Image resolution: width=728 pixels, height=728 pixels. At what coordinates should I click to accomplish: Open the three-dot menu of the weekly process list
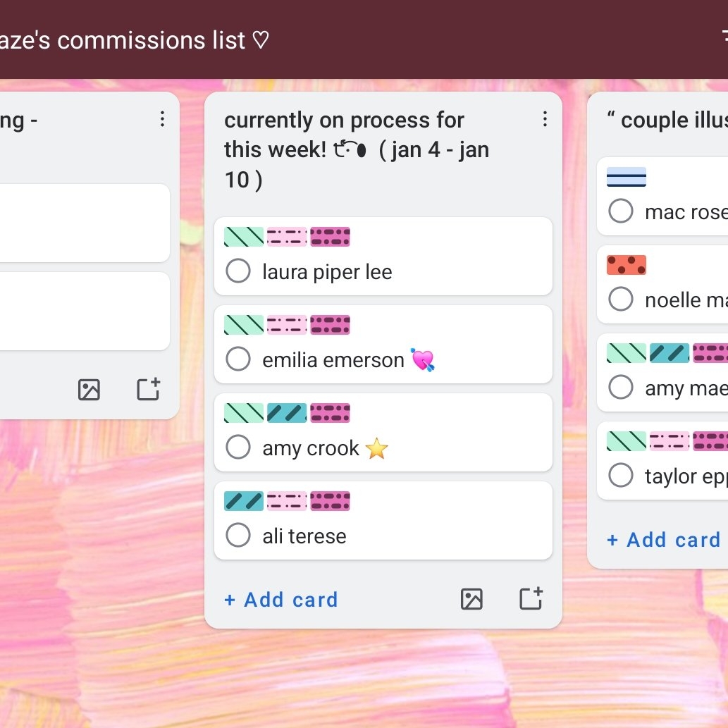click(x=545, y=119)
